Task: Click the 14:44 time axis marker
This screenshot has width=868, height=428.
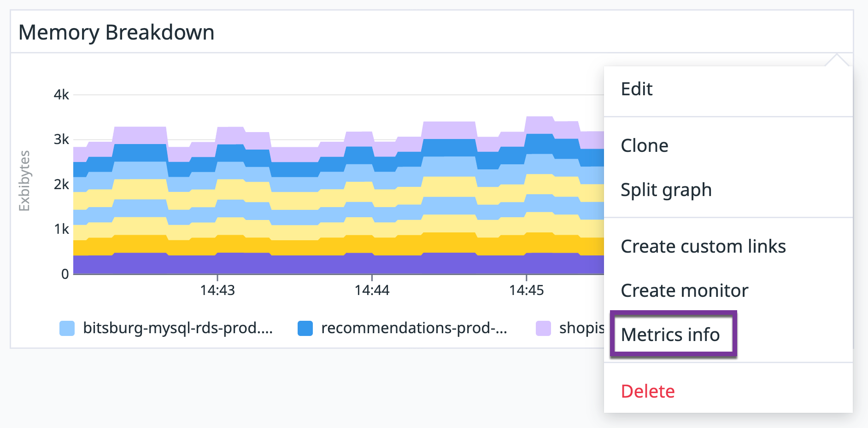Action: tap(372, 290)
